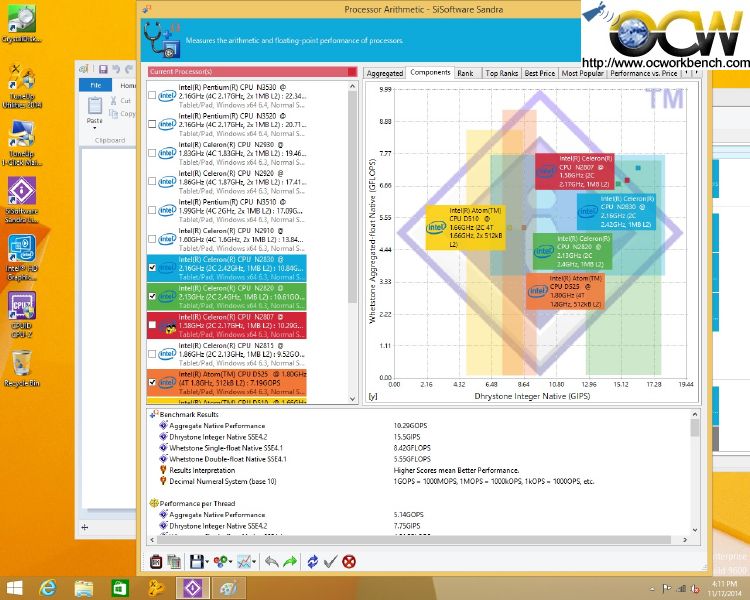Collapse the Benchmark Results tree node
Image resolution: width=750 pixels, height=600 pixels.
coord(154,414)
